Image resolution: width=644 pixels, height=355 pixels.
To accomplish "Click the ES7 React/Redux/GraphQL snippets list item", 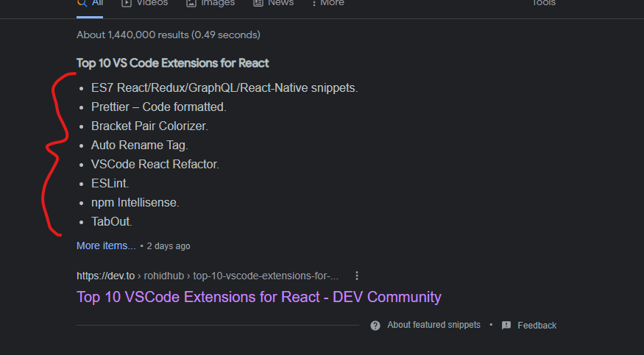I will 224,87.
